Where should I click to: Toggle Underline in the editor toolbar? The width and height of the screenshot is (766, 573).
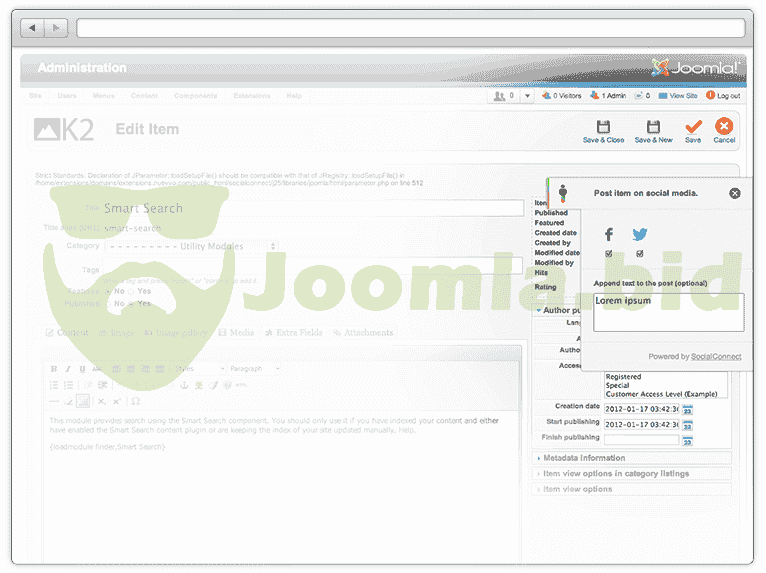coord(82,369)
